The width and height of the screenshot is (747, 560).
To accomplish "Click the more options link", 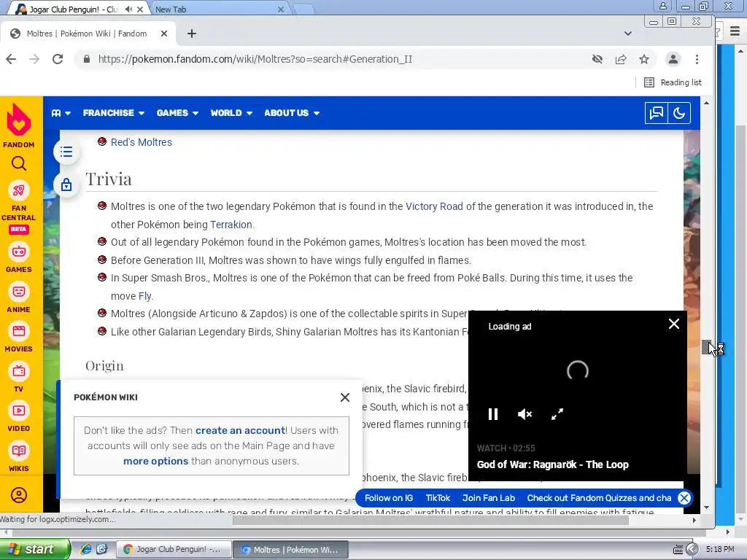I will (156, 461).
